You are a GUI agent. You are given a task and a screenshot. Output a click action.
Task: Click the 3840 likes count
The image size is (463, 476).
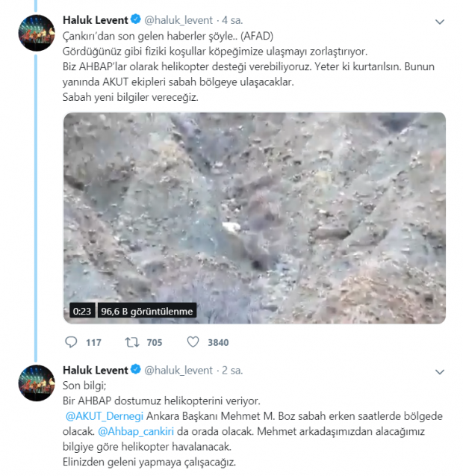(x=217, y=343)
